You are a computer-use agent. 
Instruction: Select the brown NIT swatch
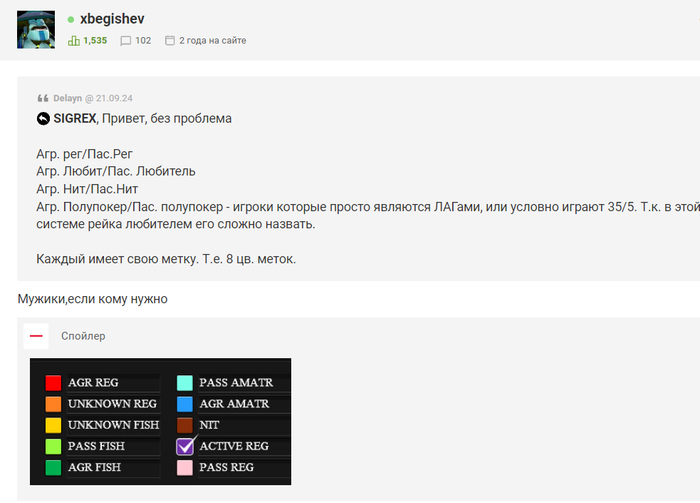[185, 425]
